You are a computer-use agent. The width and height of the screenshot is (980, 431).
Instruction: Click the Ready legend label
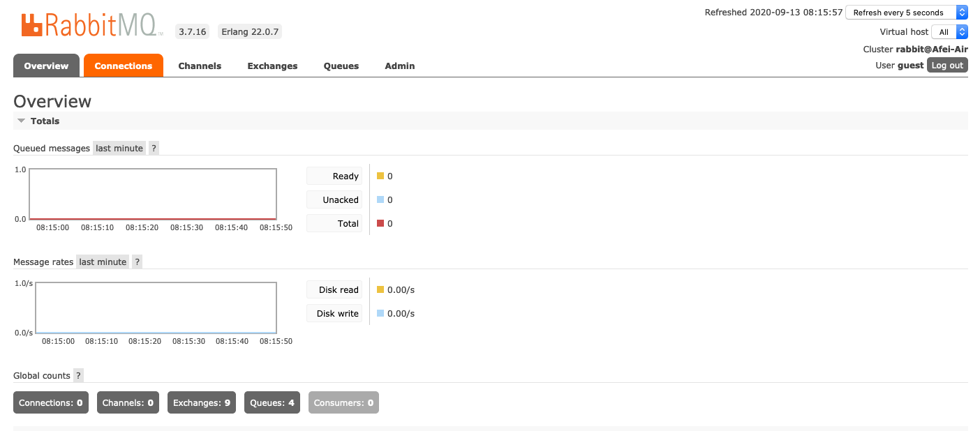click(334, 176)
